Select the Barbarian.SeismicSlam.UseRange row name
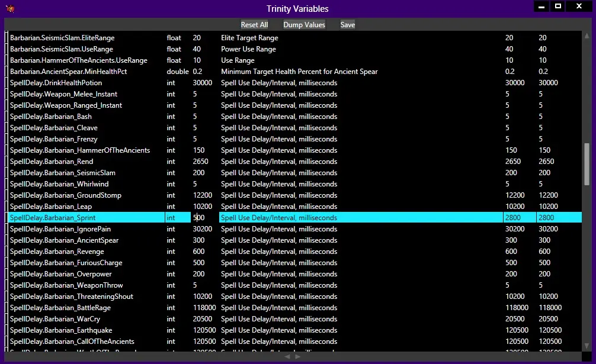 pos(62,49)
